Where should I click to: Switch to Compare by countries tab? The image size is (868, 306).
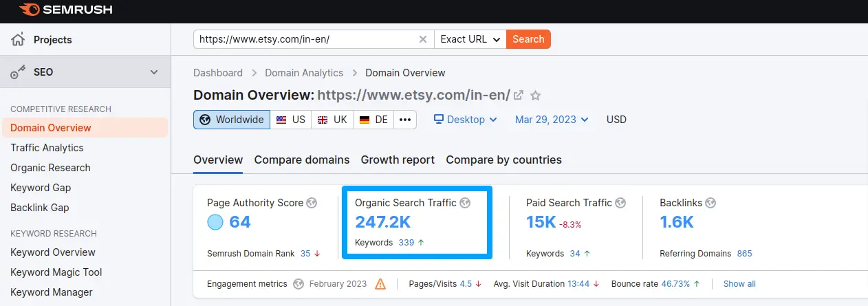[x=503, y=160]
